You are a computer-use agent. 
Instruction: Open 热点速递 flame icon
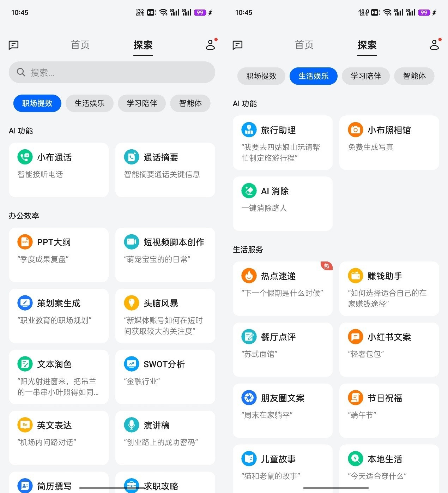click(249, 276)
